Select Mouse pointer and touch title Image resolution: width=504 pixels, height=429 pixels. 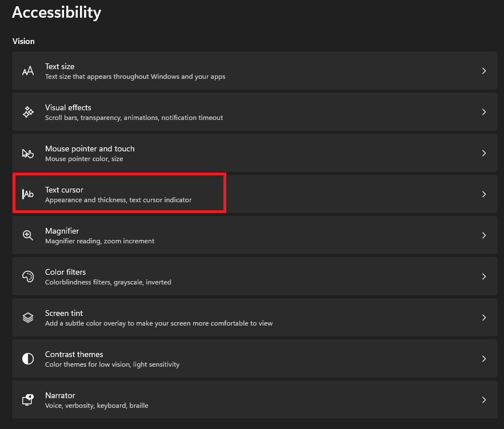pyautogui.click(x=90, y=149)
